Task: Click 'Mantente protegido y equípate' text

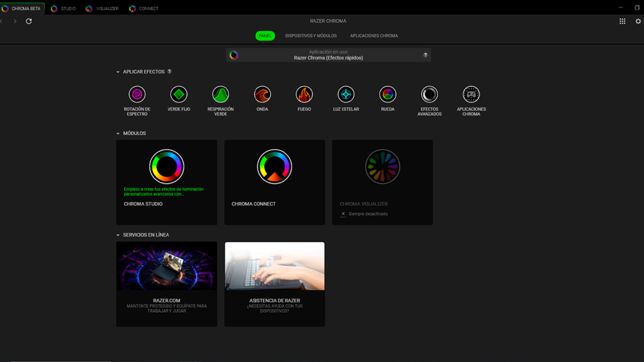Action: pyautogui.click(x=167, y=308)
